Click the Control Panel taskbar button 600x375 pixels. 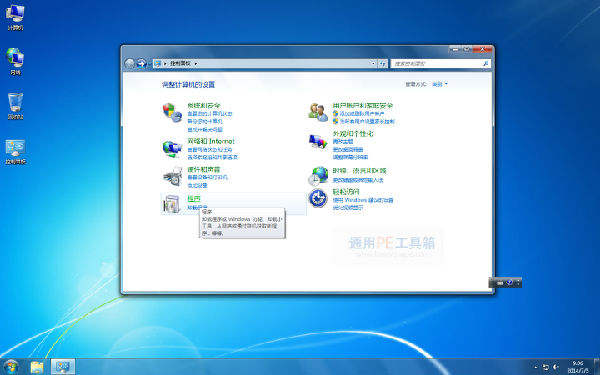63,367
